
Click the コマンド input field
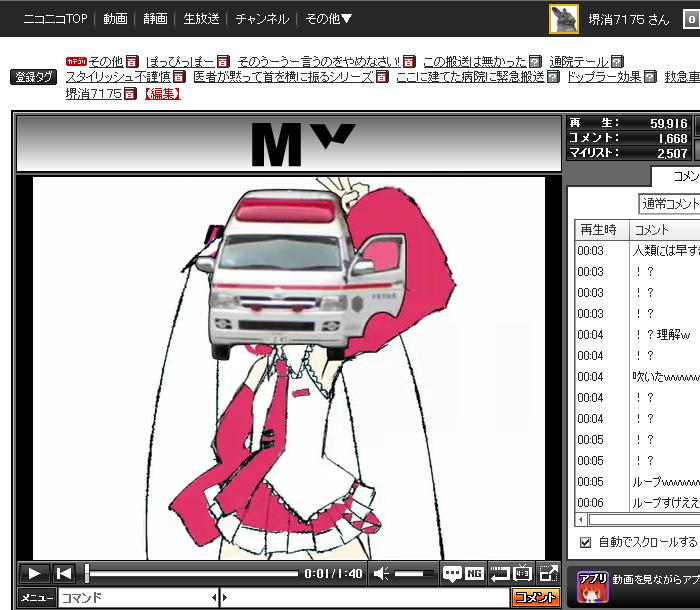134,597
